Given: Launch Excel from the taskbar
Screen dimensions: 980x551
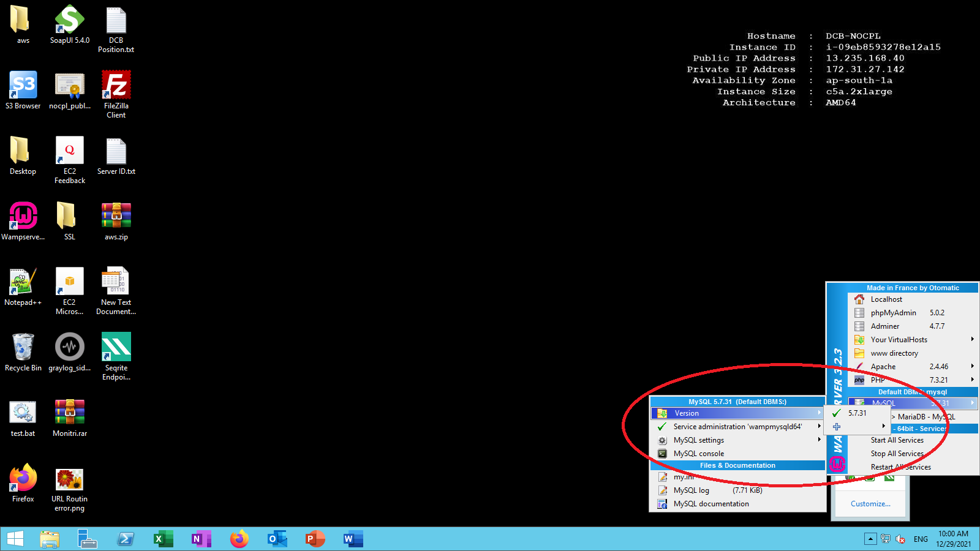Looking at the screenshot, I should (x=164, y=539).
